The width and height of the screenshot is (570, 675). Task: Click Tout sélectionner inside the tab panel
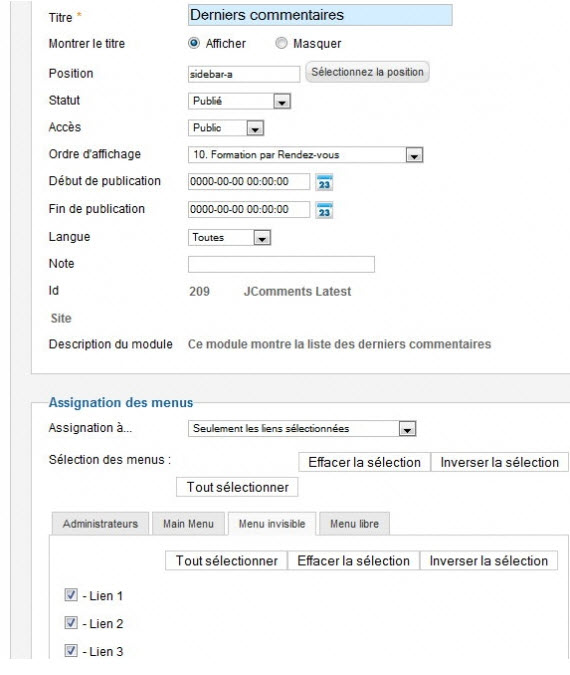(226, 561)
